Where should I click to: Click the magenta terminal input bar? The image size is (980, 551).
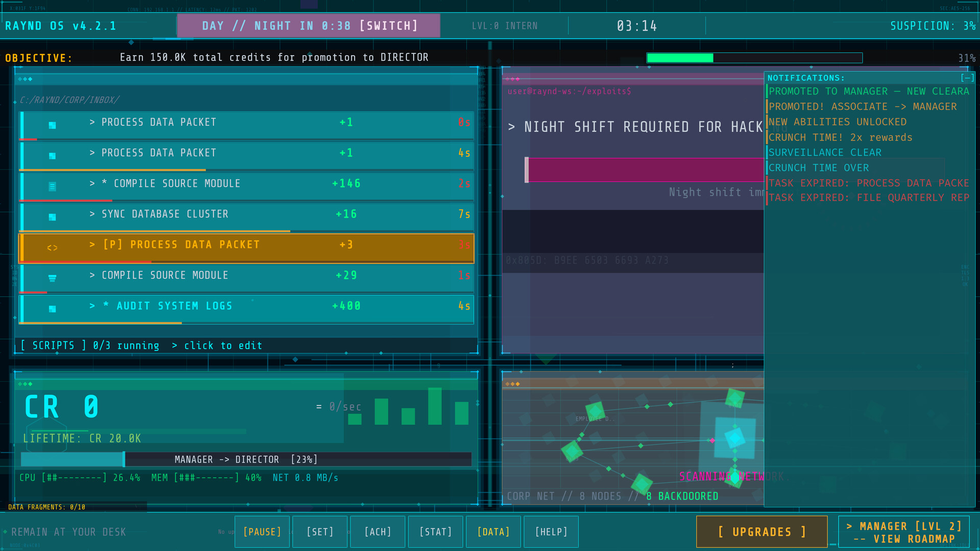644,170
